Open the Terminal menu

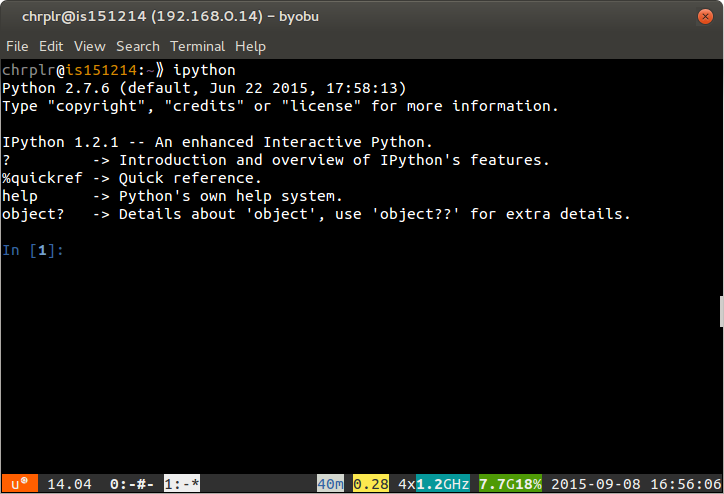[197, 46]
